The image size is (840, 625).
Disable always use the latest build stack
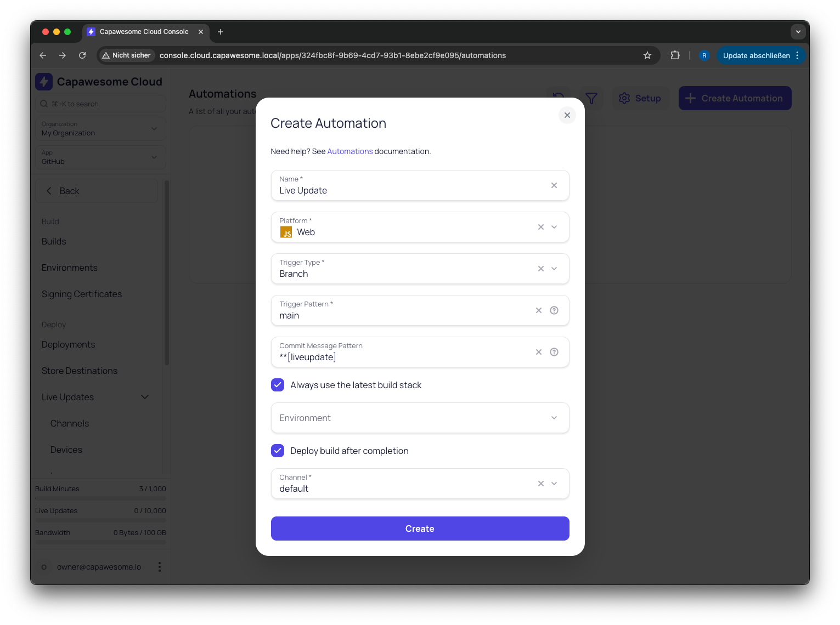(x=278, y=385)
